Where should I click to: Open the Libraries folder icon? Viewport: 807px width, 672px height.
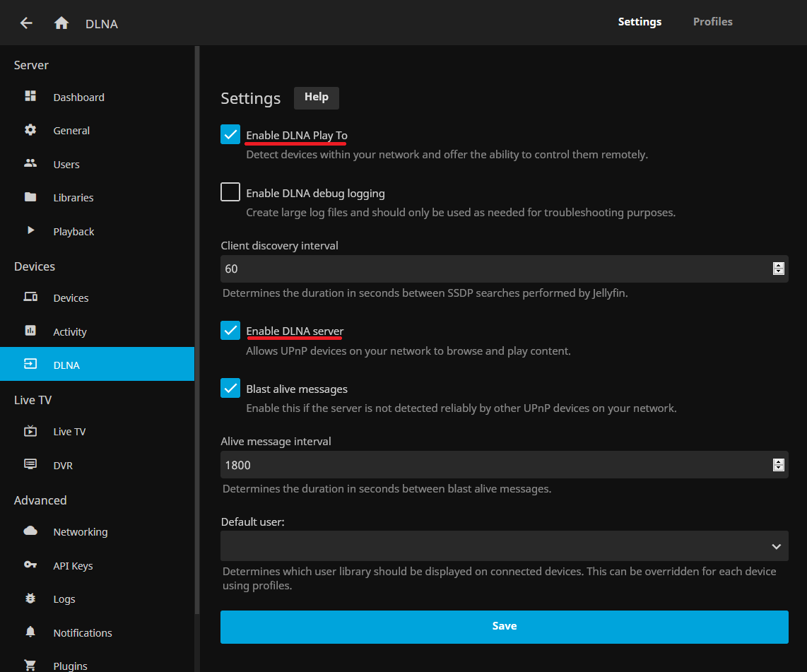[x=30, y=197]
